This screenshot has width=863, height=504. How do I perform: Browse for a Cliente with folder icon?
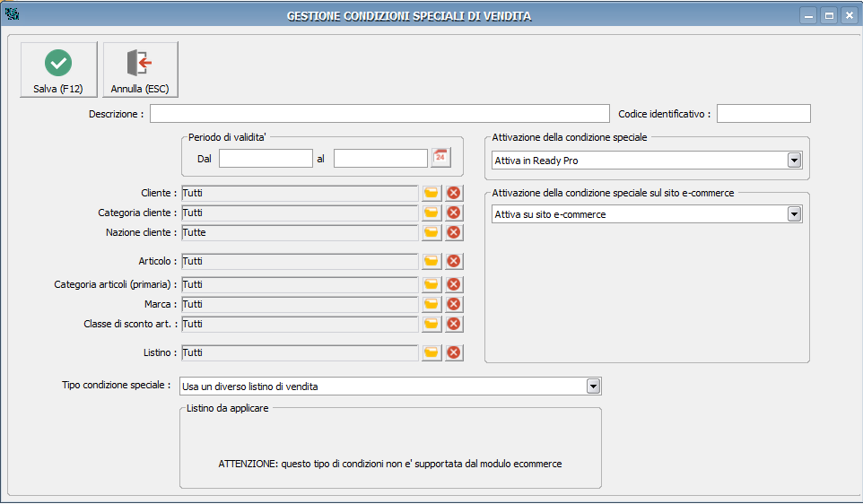[x=431, y=193]
